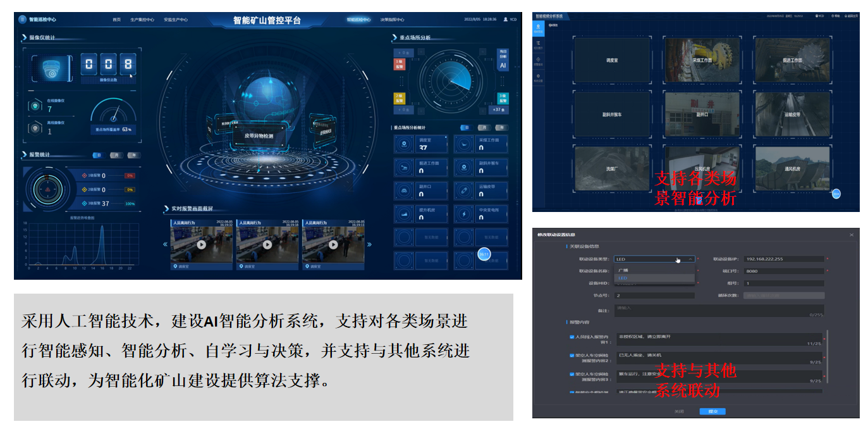Uncheck 架空人车空网检测报警内容2 checkbox
868x424 pixels.
(572, 356)
